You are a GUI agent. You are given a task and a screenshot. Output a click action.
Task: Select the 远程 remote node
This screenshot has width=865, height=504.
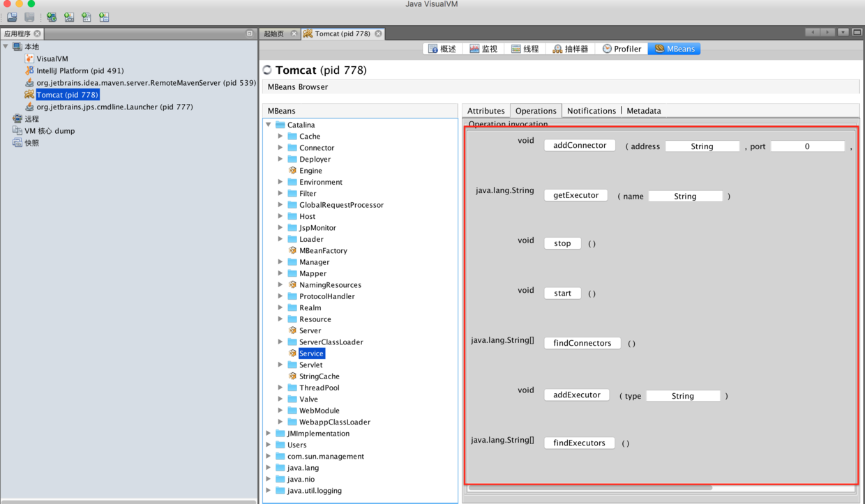tap(32, 119)
